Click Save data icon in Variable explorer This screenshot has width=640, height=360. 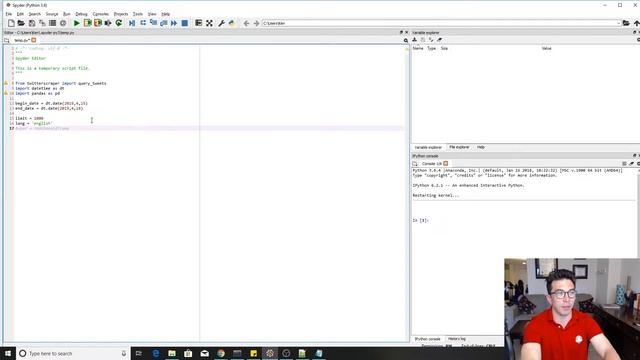point(423,40)
